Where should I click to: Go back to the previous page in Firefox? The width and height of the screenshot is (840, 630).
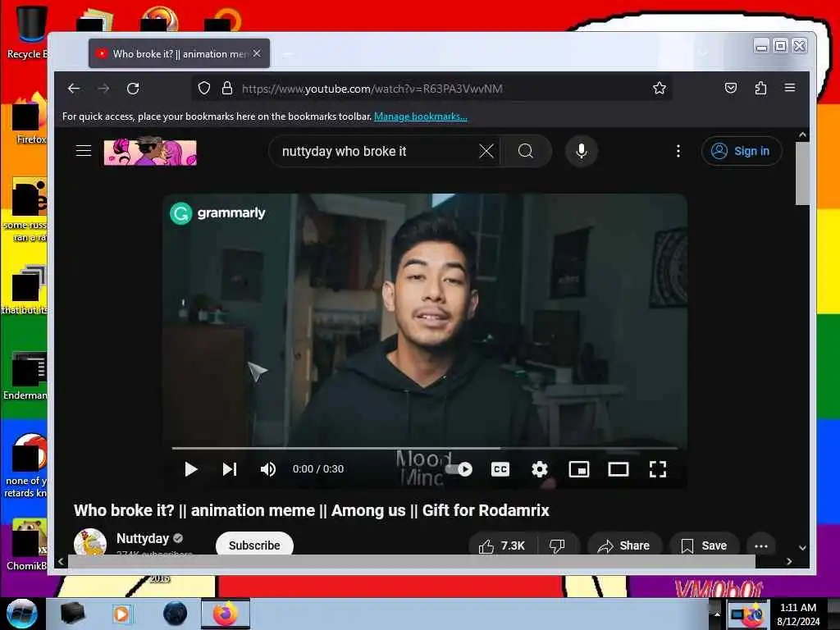pyautogui.click(x=74, y=89)
